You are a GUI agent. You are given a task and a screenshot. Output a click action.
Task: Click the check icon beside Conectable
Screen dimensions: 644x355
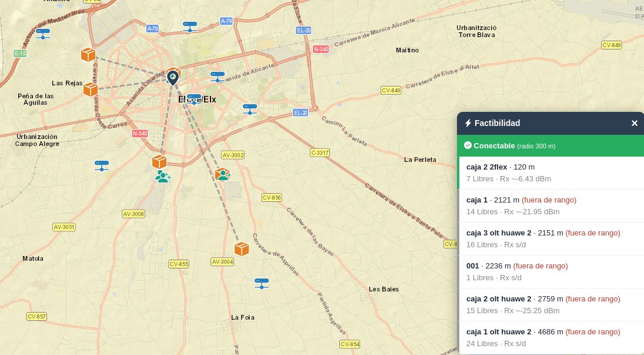(468, 145)
